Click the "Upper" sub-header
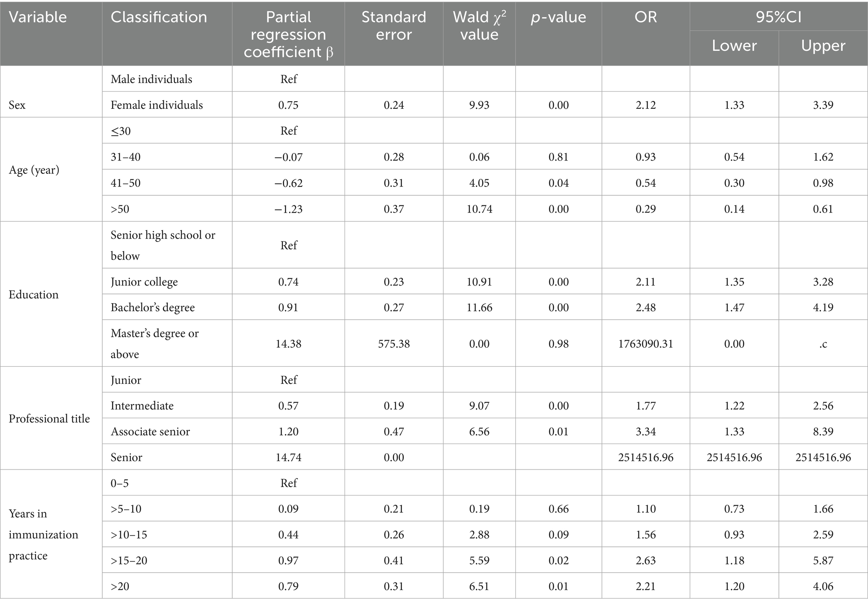The image size is (868, 606). [823, 46]
